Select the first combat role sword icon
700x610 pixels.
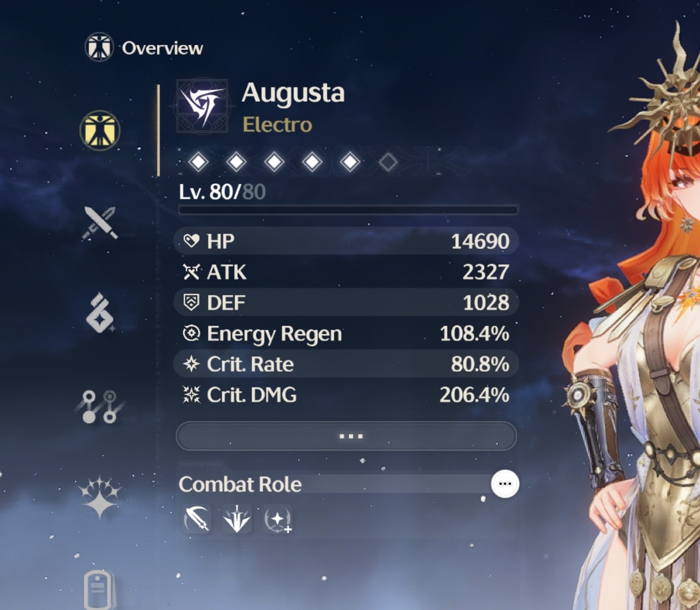196,519
